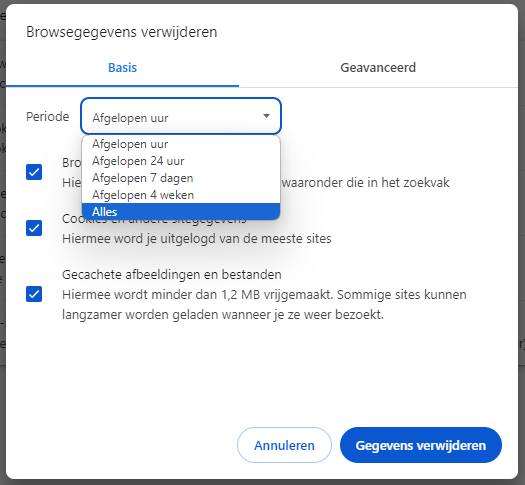The height and width of the screenshot is (485, 525).
Task: Click the '1,2 MB vrijgemaakt' cache description
Action: point(264,305)
